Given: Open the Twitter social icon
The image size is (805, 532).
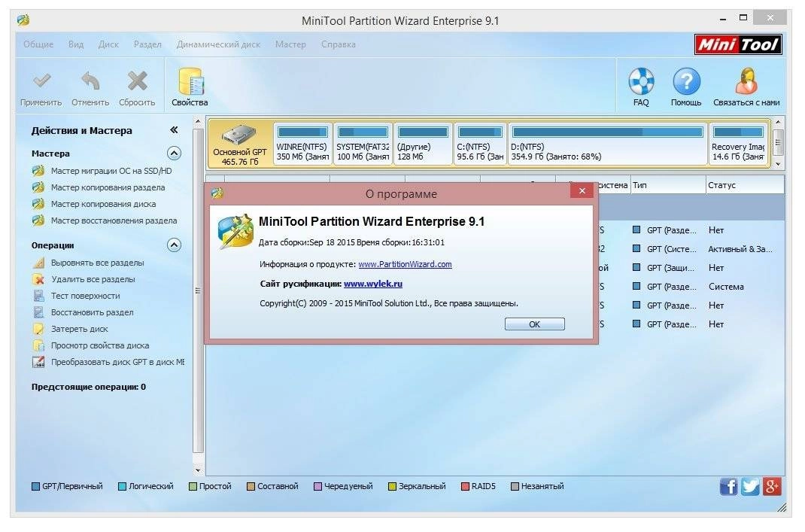Looking at the screenshot, I should tap(750, 486).
